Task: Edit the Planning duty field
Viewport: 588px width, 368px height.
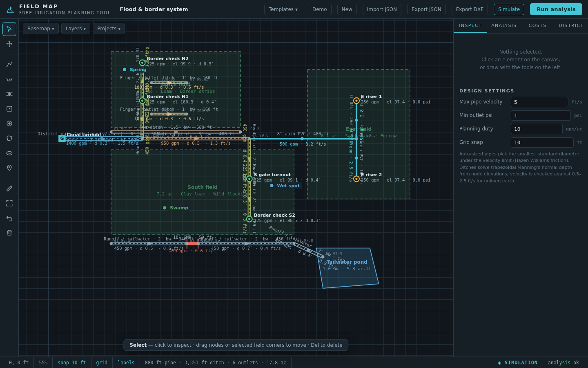Action: (537, 129)
